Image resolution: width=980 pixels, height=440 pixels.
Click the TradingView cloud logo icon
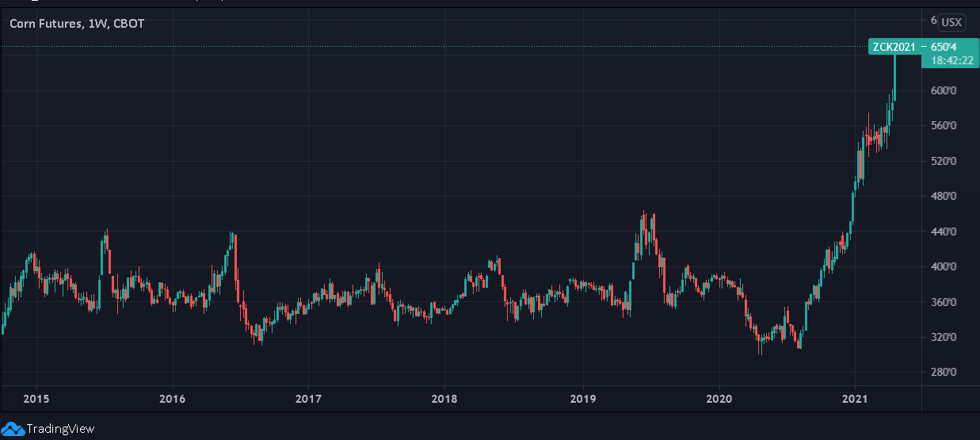point(13,429)
